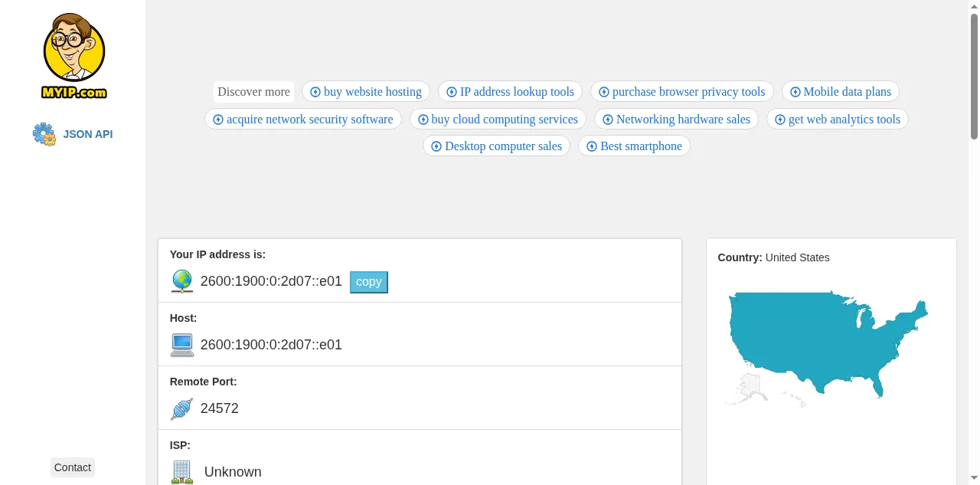Open the JSON API link

tap(88, 134)
